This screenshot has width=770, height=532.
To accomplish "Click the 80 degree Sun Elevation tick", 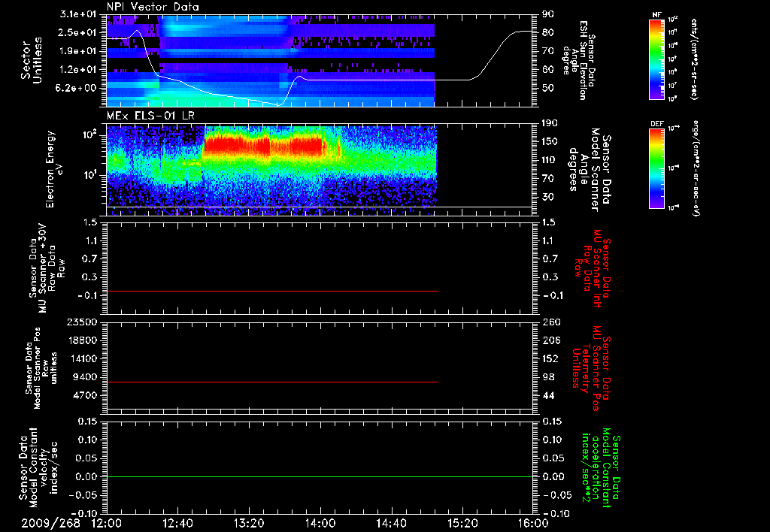I will [x=548, y=32].
